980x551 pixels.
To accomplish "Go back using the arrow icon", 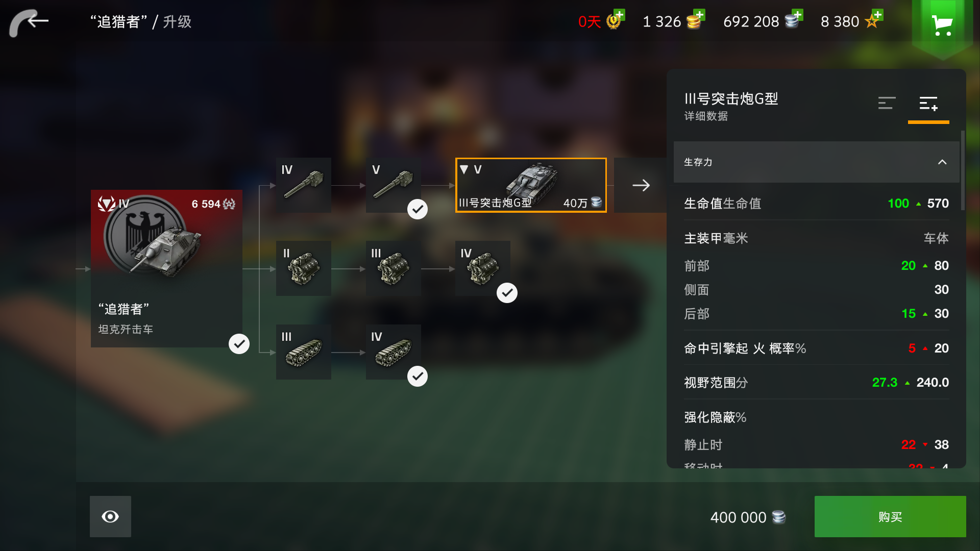I will coord(29,22).
